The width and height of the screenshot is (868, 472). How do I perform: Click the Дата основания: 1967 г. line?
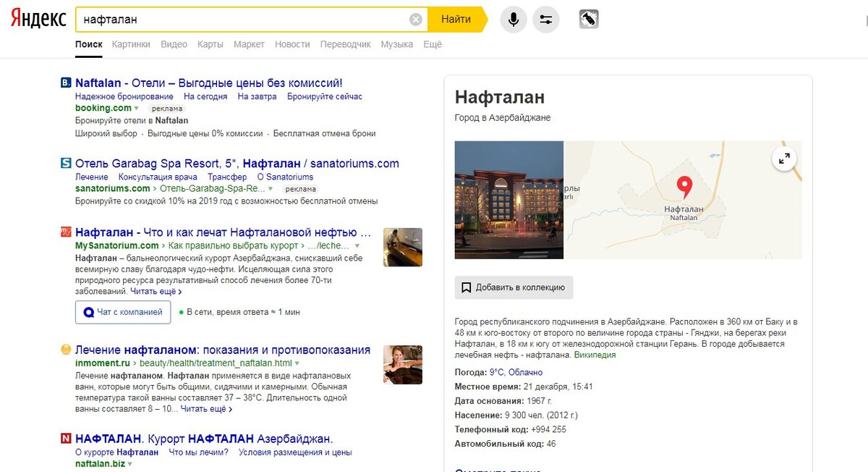(503, 400)
